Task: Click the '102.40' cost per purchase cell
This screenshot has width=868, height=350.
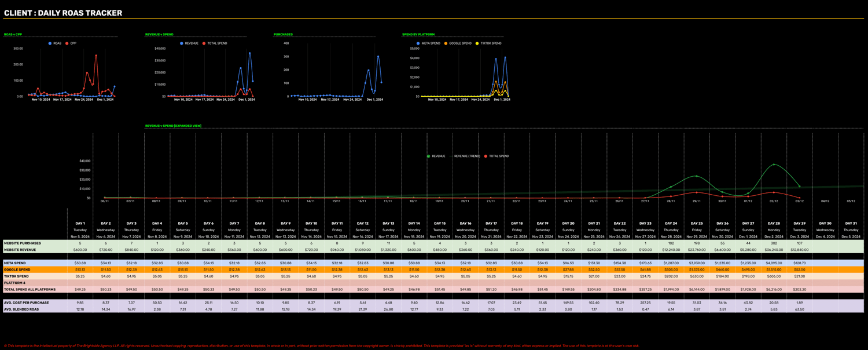Action: (x=594, y=302)
